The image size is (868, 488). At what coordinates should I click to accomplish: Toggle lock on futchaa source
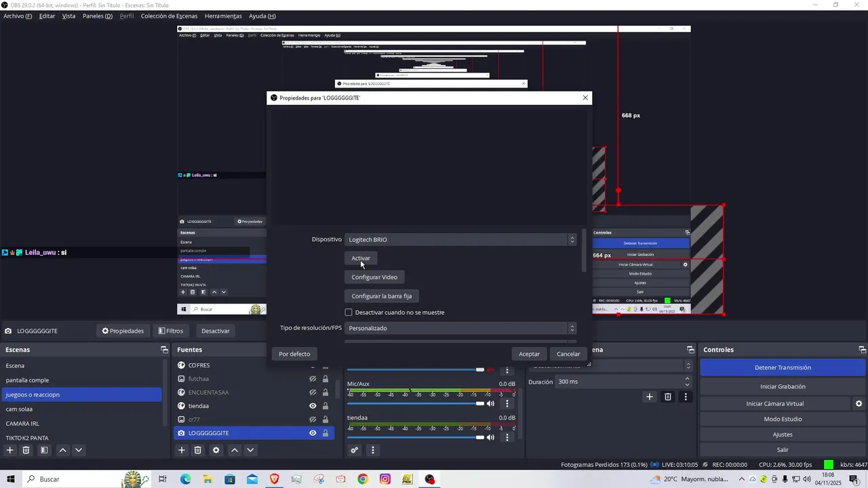coord(325,379)
